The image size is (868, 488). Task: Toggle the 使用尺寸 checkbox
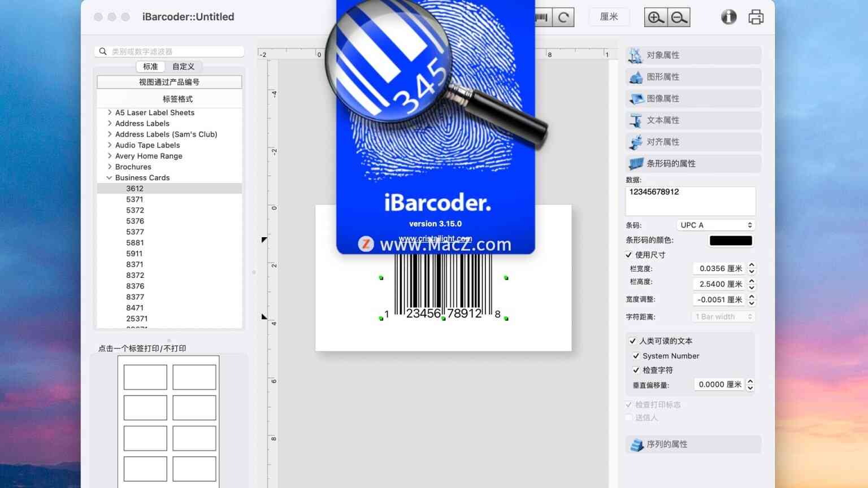tap(629, 255)
